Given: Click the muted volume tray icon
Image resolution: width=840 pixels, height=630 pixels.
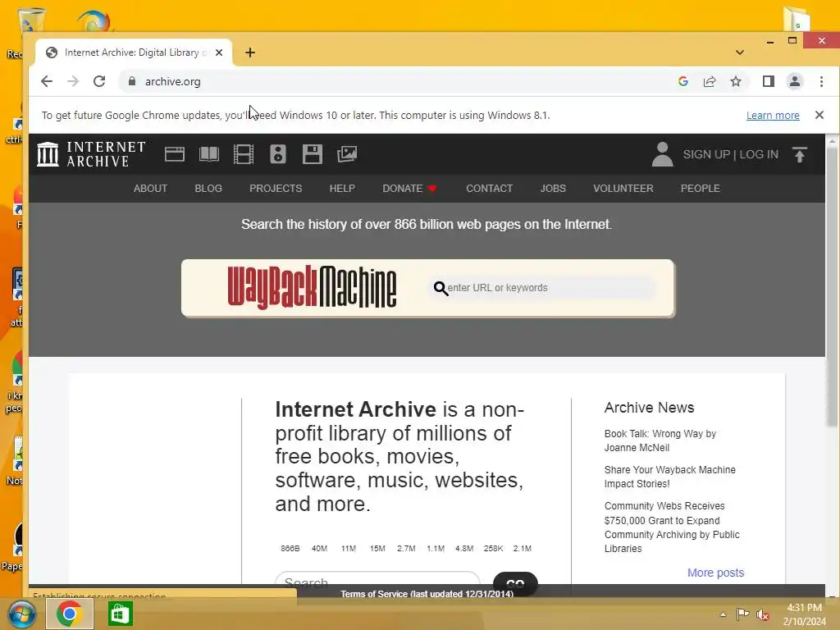Looking at the screenshot, I should [x=763, y=614].
